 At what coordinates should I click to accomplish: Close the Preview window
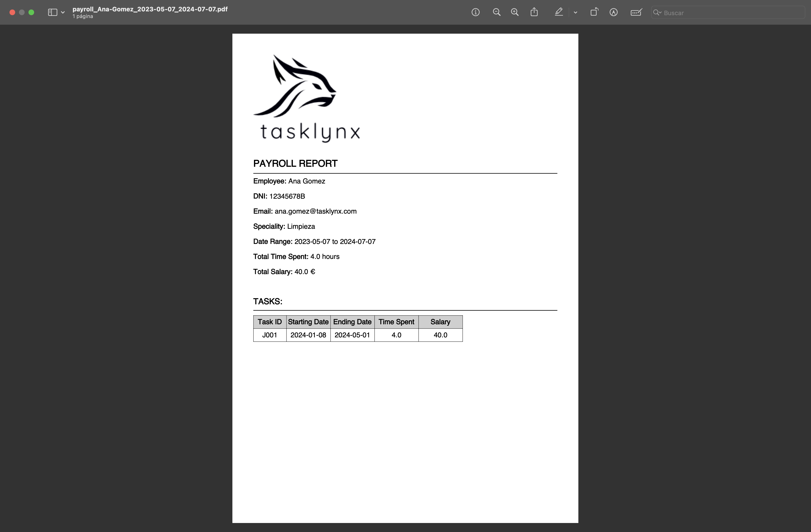pos(12,13)
